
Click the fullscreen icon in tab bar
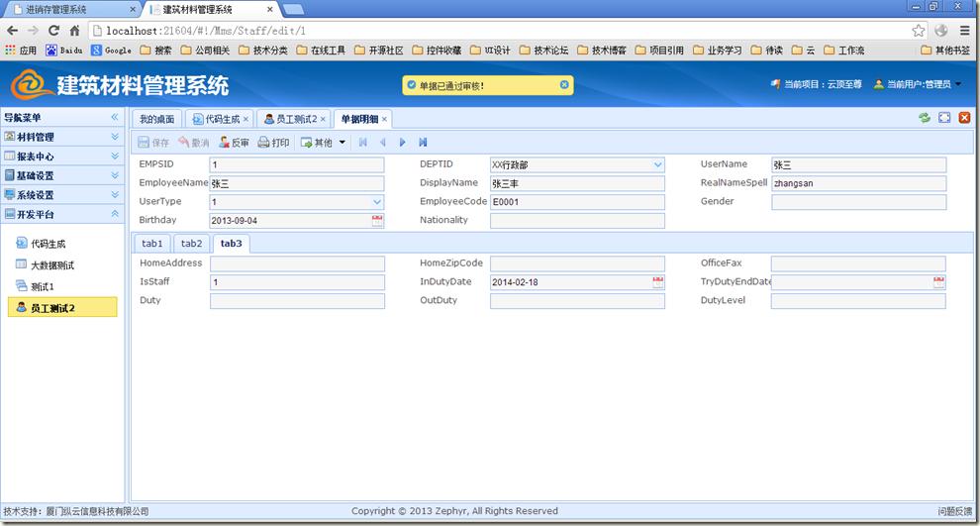point(944,118)
